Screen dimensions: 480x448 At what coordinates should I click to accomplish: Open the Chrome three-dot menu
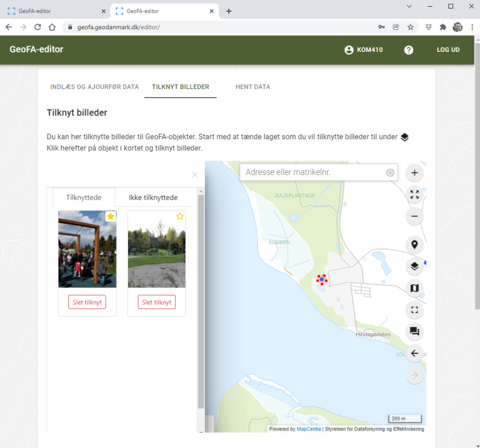coord(472,27)
